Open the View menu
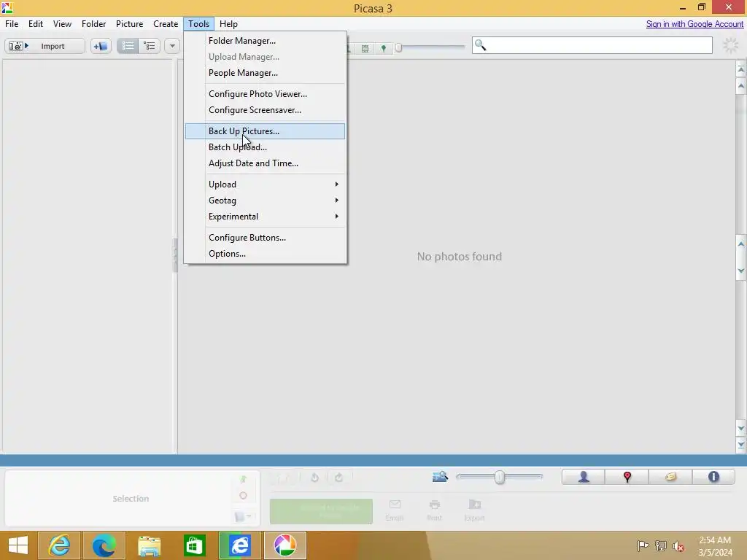 pos(62,24)
